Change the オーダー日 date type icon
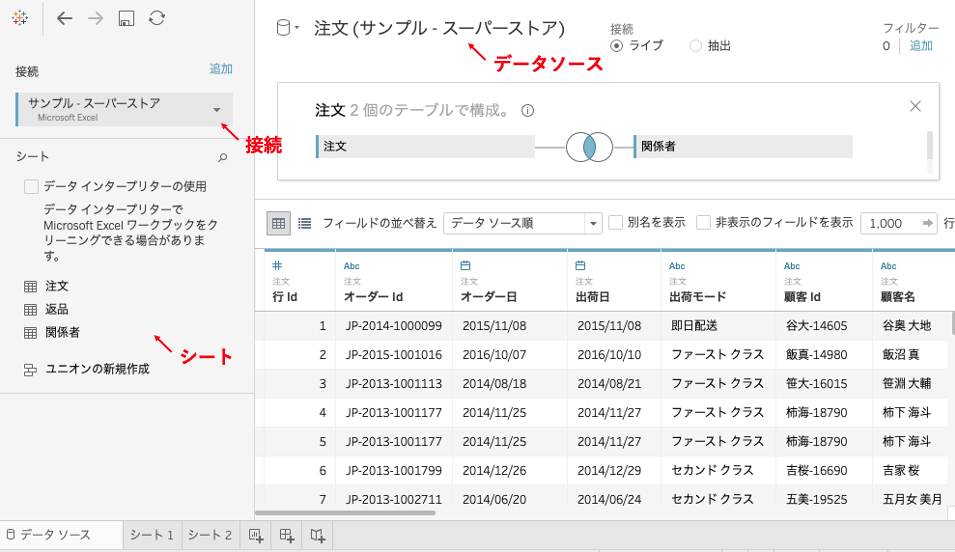Screen dimensions: 955x552 click(465, 265)
